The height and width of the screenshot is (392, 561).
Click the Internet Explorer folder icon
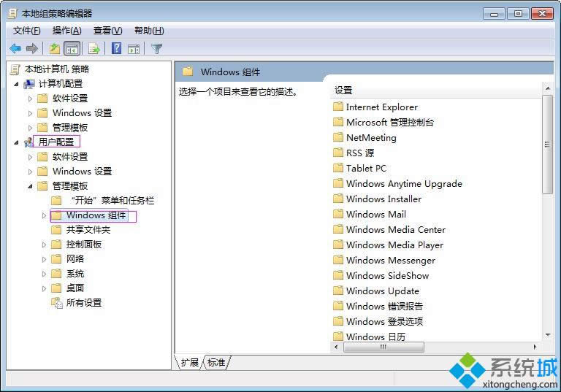(338, 107)
